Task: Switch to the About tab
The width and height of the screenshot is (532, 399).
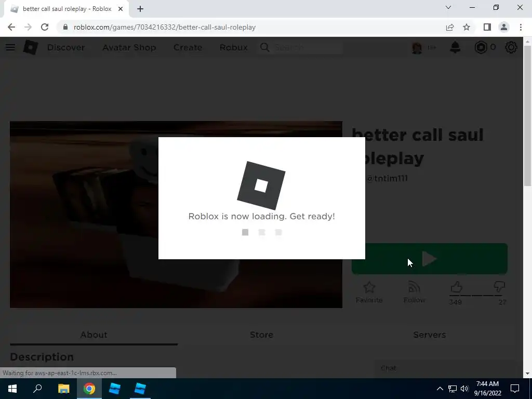Action: pos(94,335)
